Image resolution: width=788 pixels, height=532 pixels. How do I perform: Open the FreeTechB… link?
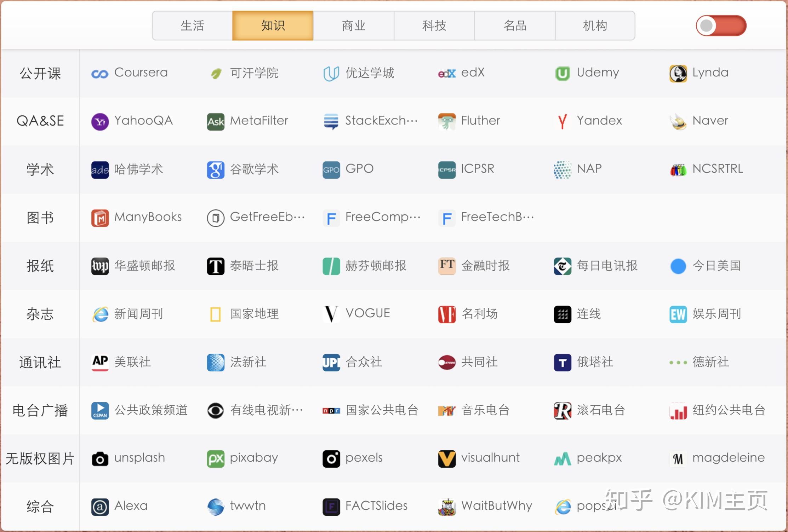click(x=486, y=218)
